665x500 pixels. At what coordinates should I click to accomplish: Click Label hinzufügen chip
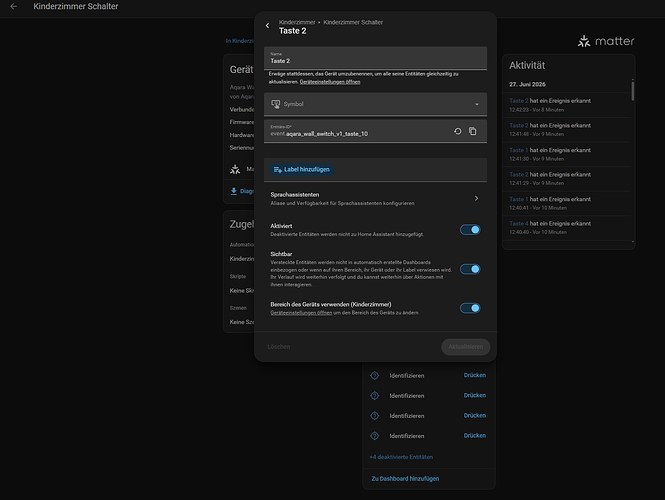(302, 170)
